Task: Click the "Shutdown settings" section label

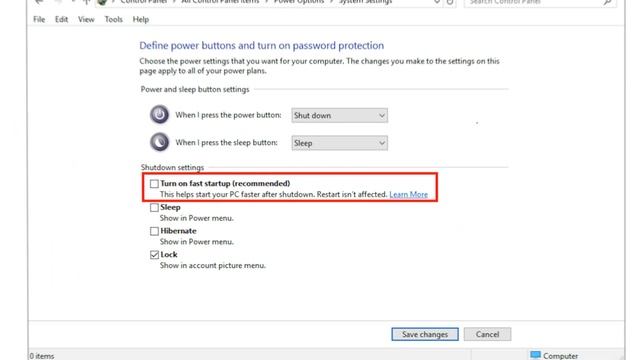Action: [172, 167]
